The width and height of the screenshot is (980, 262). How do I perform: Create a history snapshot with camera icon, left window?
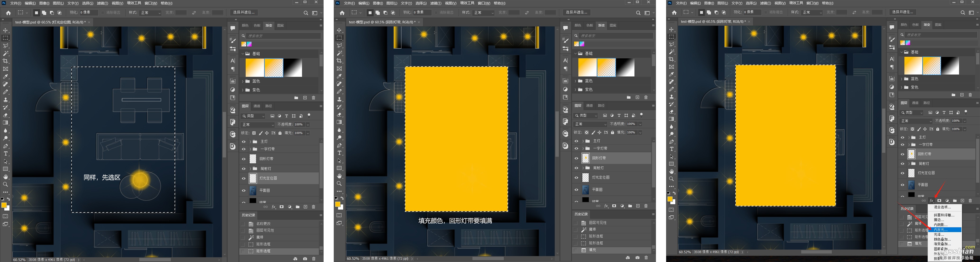pos(305,259)
